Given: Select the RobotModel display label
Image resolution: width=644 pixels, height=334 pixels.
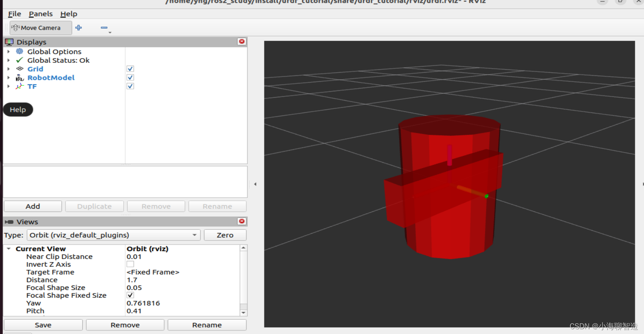Looking at the screenshot, I should coord(51,78).
